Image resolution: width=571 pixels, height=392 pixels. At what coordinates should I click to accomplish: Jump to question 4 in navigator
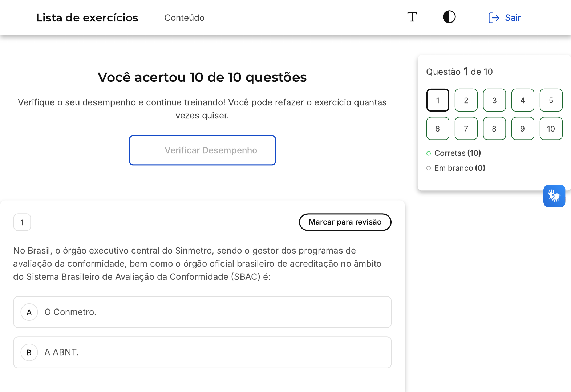point(523,100)
